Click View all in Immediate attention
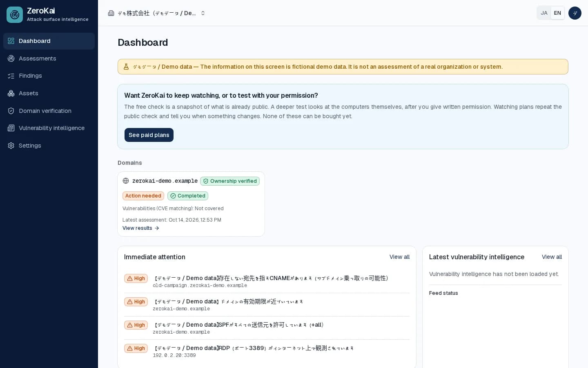The height and width of the screenshot is (368, 588). 399,257
